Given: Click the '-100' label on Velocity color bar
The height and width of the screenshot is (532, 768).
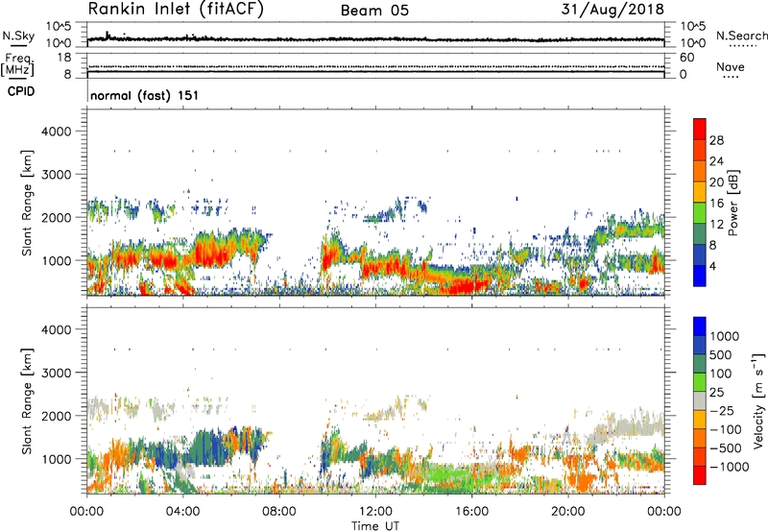Looking at the screenshot, I should (726, 429).
